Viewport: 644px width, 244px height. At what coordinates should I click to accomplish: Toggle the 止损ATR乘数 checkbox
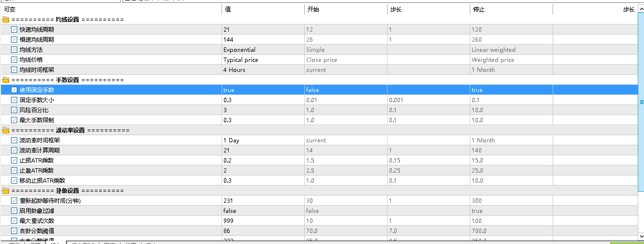(14, 161)
